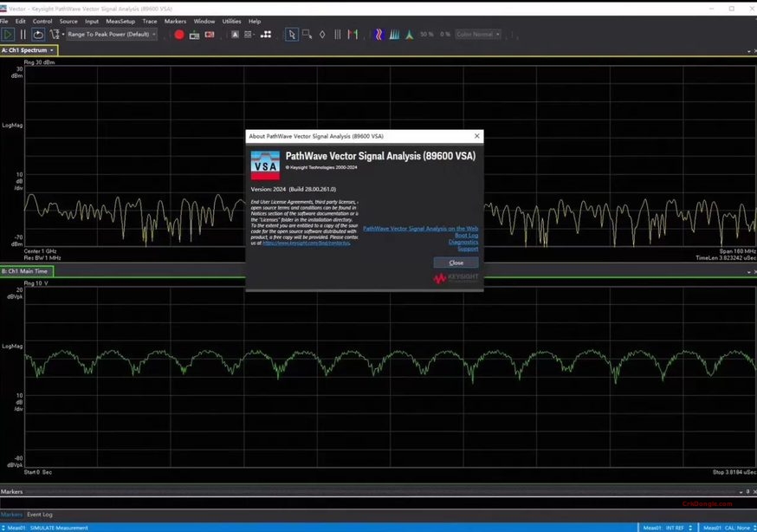Open the Boot Log link
Image resolution: width=757 pixels, height=532 pixels.
coord(466,235)
